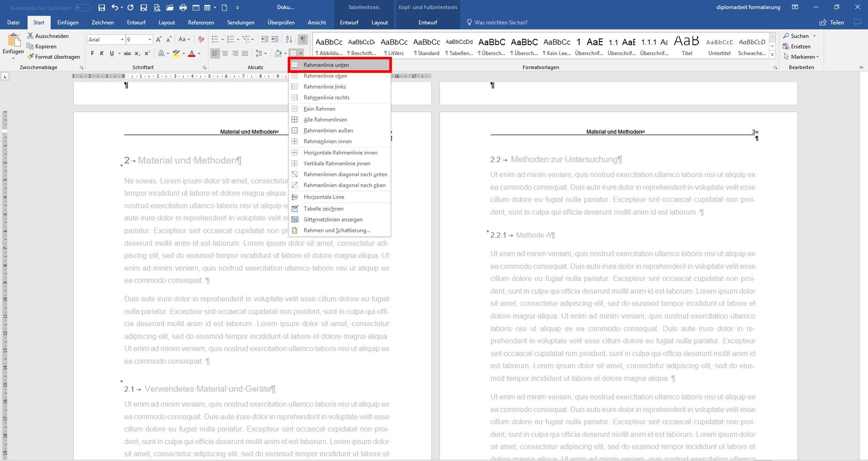Screen dimensions: 868x461
Task: Open print preview with magnifier page icon
Action: [x=157, y=7]
